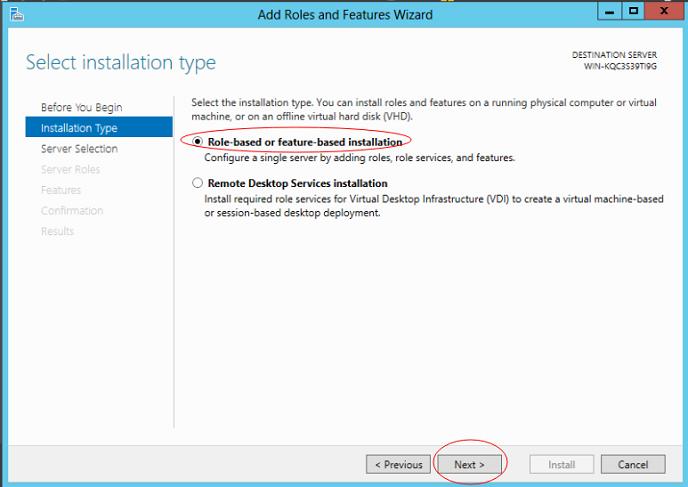This screenshot has height=487, width=688.
Task: Click the Select installation type heading
Action: tap(120, 63)
